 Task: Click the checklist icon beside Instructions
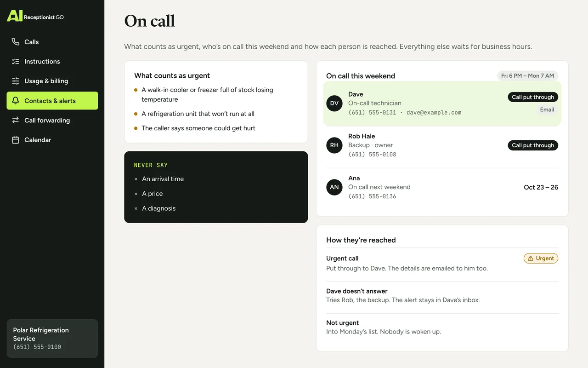16,61
